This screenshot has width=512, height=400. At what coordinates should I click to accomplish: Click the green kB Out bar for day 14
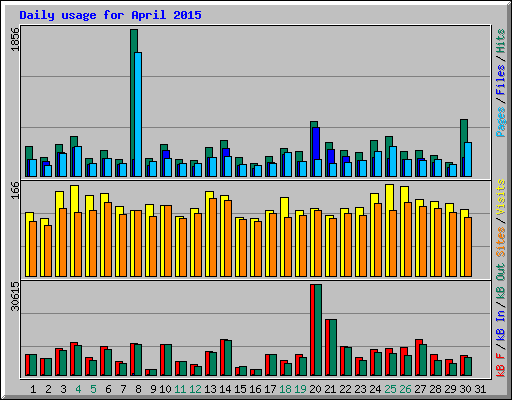[228, 358]
